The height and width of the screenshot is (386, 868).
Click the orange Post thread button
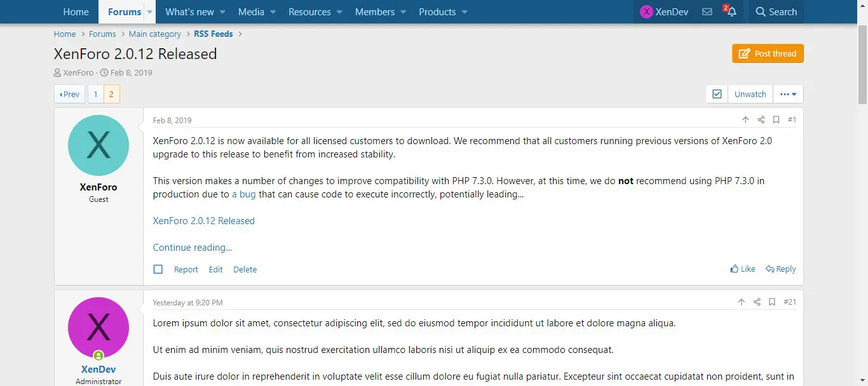768,53
